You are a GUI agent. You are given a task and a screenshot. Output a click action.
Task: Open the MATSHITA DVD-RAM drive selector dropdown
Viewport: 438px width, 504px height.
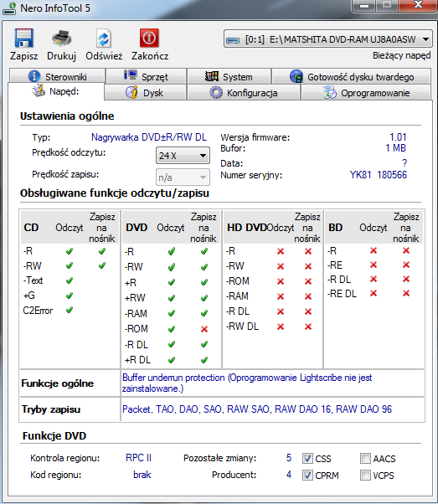(328, 39)
